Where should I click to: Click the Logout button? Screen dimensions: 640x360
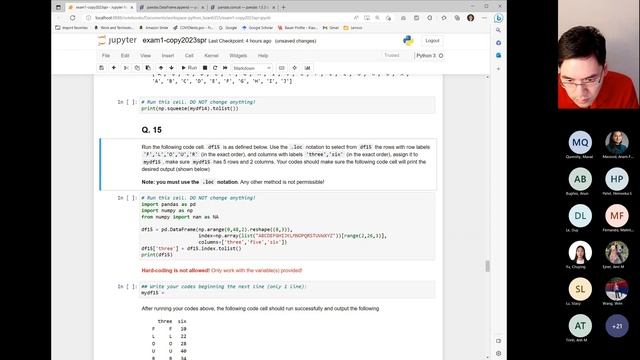[432, 41]
